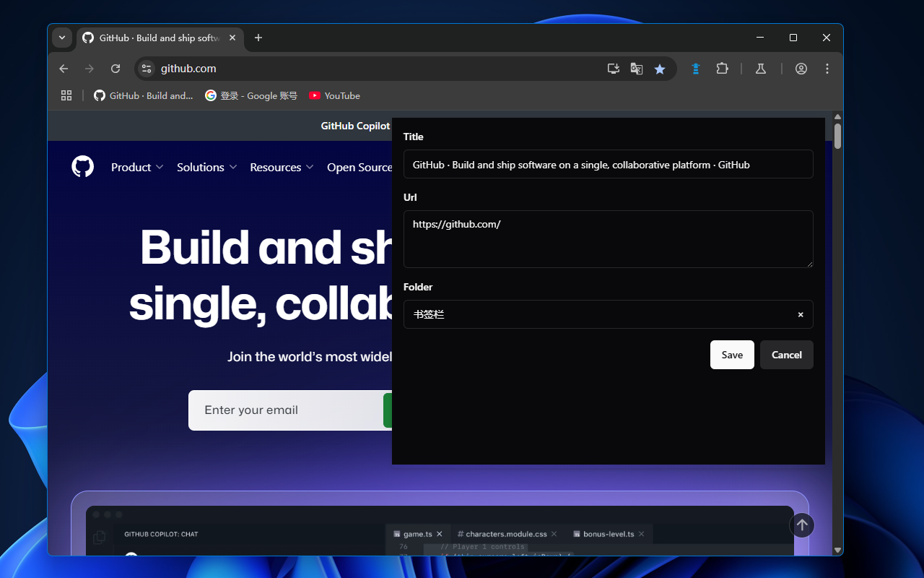Image resolution: width=924 pixels, height=578 pixels.
Task: Click page scrollbar down arrow
Action: (837, 550)
